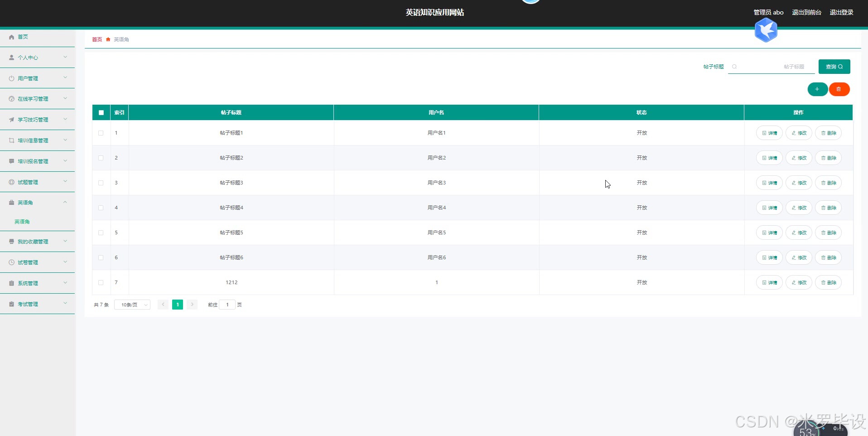Open 首页 in the sidebar

37,37
